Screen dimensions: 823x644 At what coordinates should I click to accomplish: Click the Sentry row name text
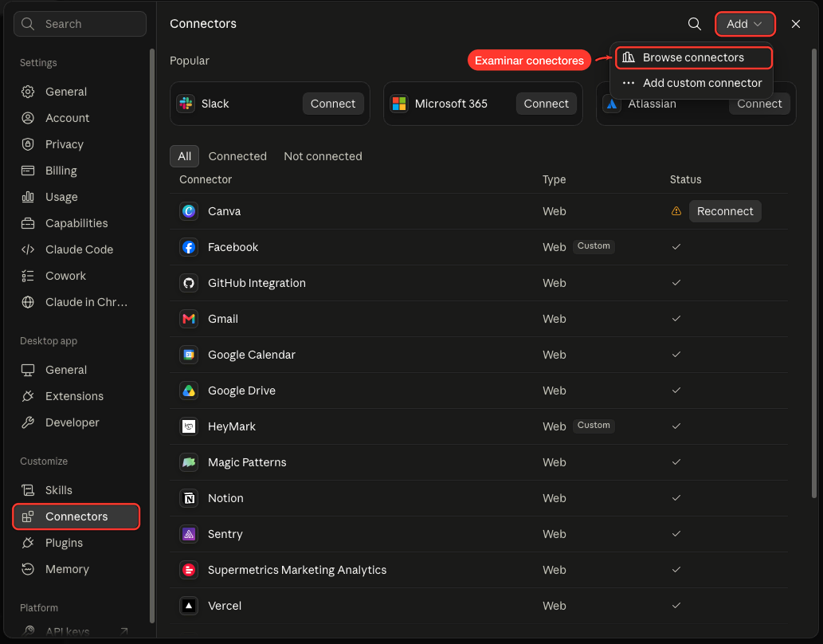coord(225,534)
